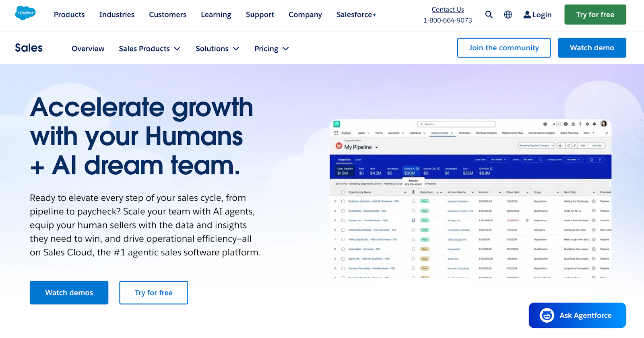Click the bookmark icon in the Southern Solutions row
Screen dimensions: 644x338
pyautogui.click(x=413, y=201)
